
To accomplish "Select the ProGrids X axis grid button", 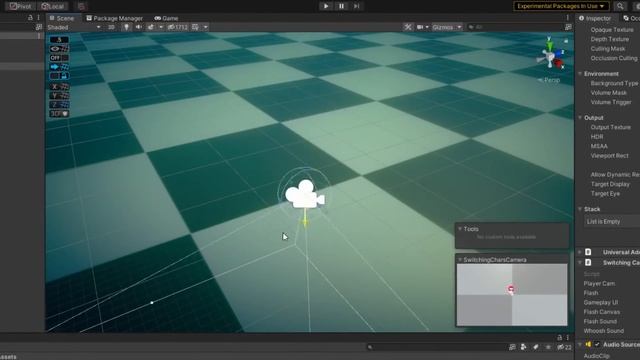I will 59,87.
